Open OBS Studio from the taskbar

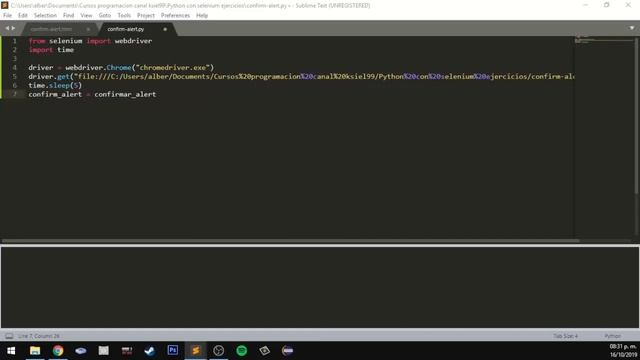pyautogui.click(x=219, y=351)
